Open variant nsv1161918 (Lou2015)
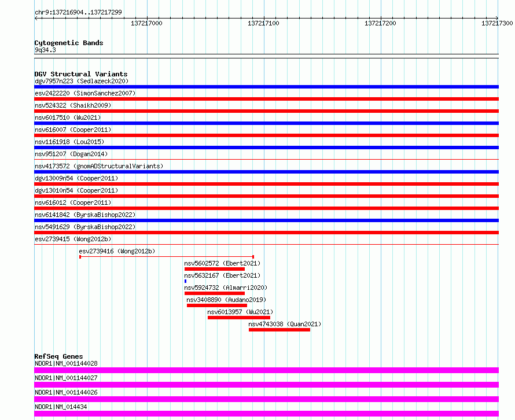This screenshot has height=420, width=515. (x=69, y=142)
